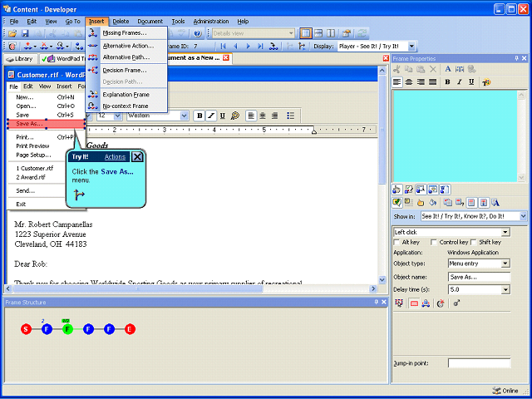Open the Object type Menu entry dropdown
The height and width of the screenshot is (399, 532).
click(x=505, y=264)
